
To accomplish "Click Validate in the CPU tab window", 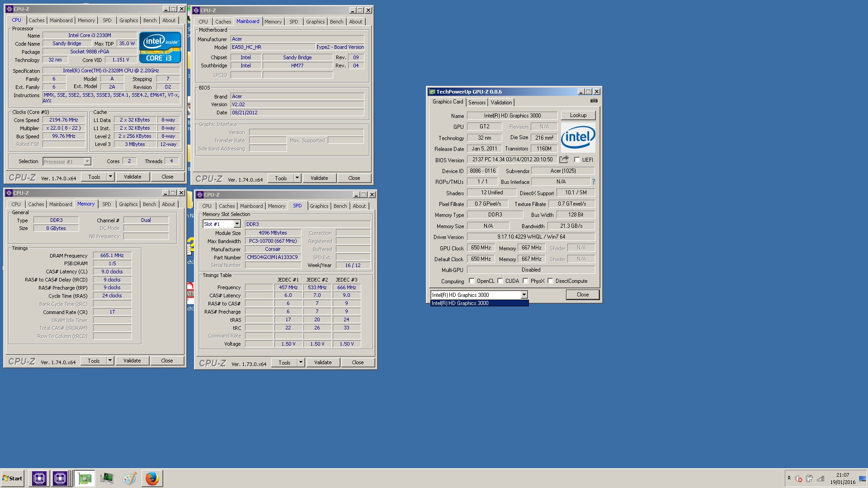I will click(x=132, y=177).
